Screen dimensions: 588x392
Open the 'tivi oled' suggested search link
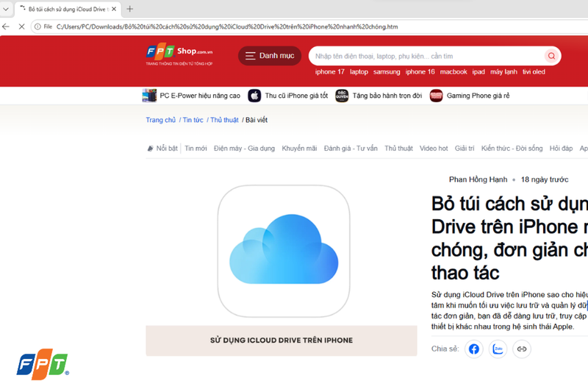pos(534,71)
